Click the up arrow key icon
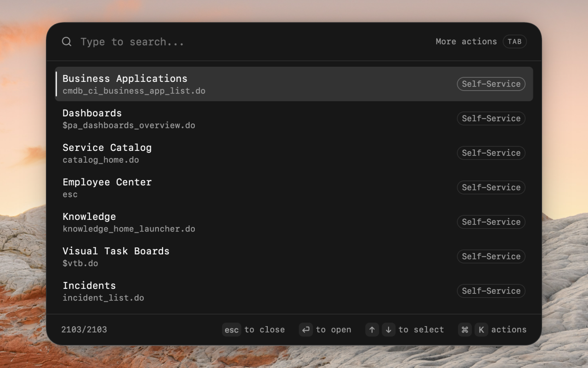The width and height of the screenshot is (588, 368). coord(372,329)
